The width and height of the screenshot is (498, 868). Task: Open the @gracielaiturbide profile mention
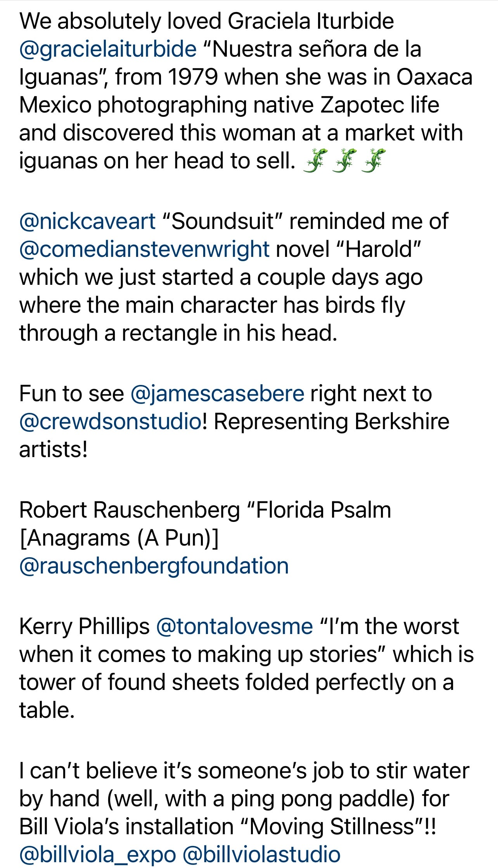108,50
